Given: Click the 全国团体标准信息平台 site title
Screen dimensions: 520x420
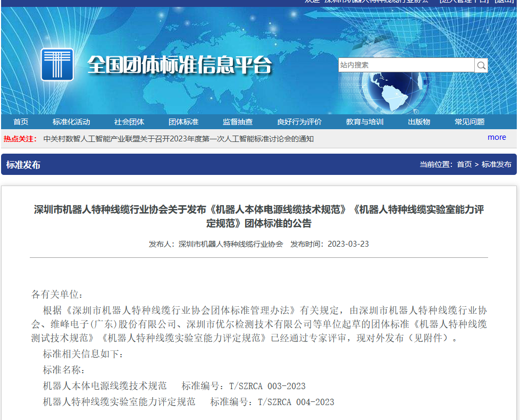Looking at the screenshot, I should 179,65.
